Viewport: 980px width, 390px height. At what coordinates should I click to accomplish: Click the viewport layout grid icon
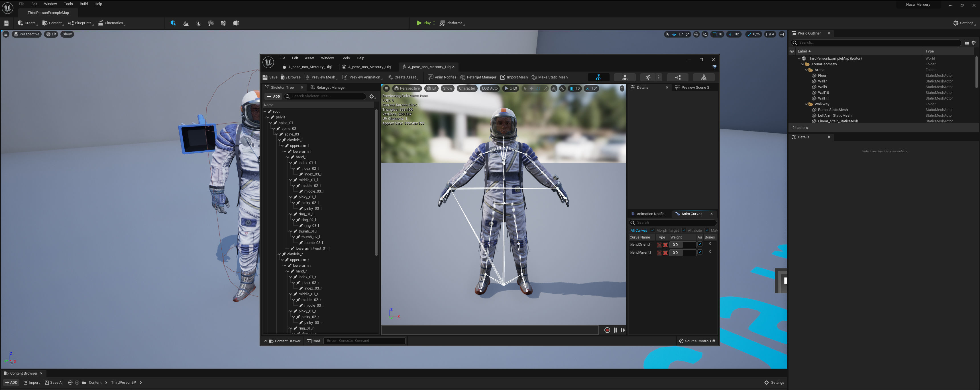coord(782,34)
